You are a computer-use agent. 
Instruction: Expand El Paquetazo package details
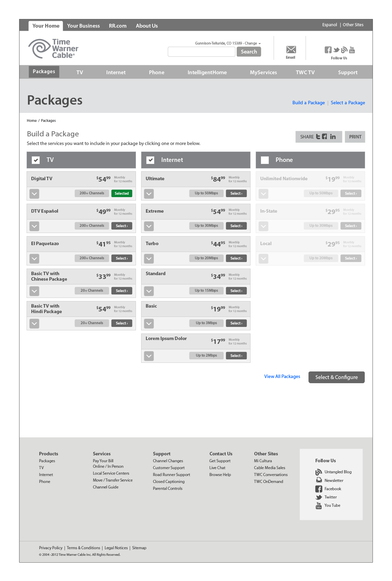(x=34, y=259)
